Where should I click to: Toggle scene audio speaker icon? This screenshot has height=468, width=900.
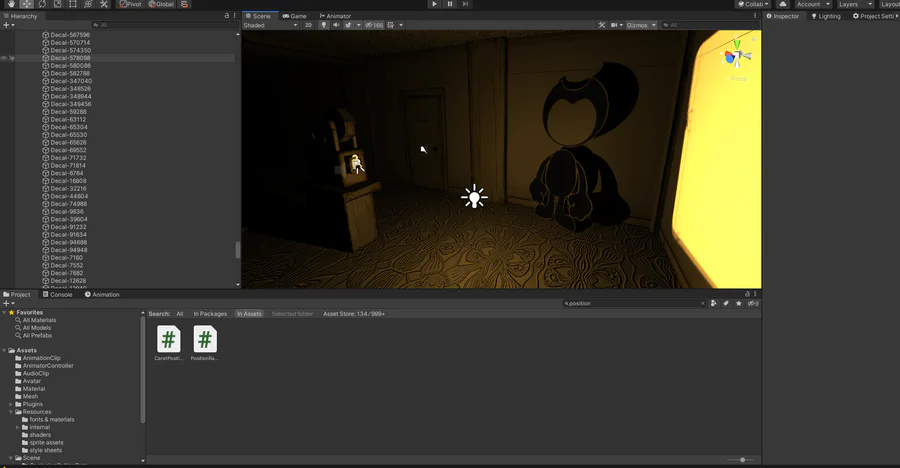pos(336,25)
